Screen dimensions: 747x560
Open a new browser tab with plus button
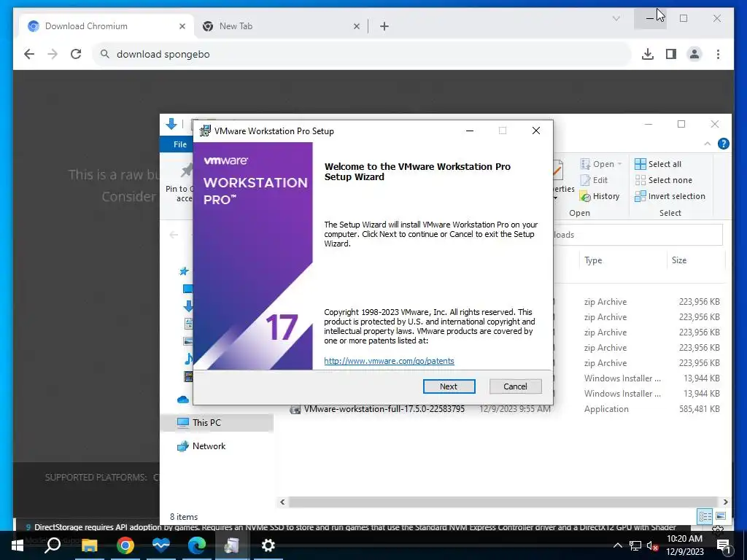[x=384, y=26]
